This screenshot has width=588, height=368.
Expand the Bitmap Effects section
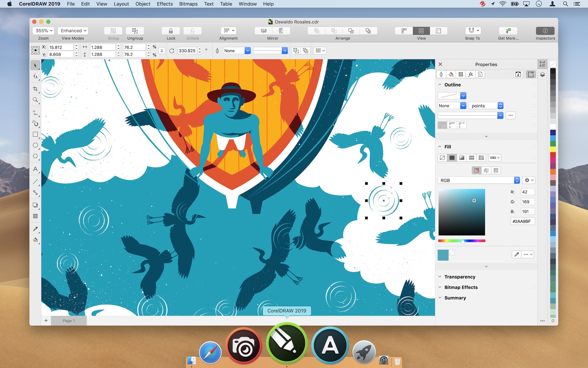click(440, 288)
